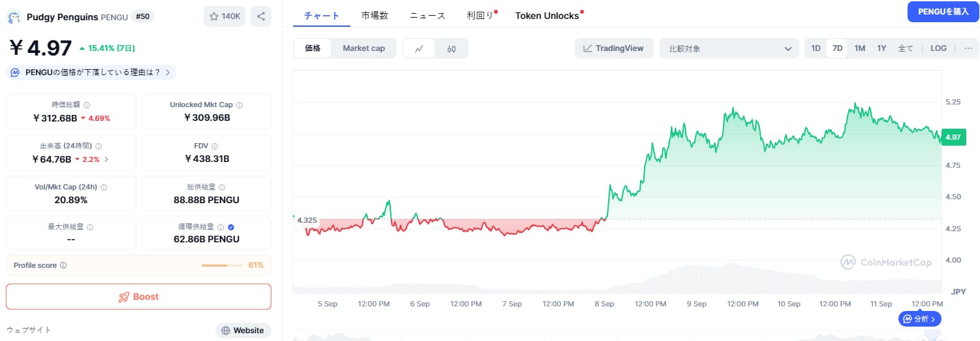The width and height of the screenshot is (980, 341).
Task: Click the 4.325 baseline price label
Action: point(307,220)
